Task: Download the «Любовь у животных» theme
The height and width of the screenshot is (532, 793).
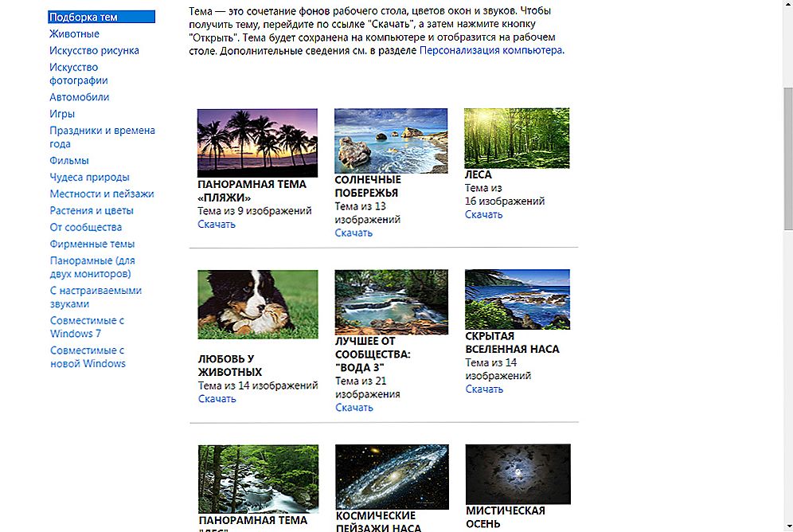Action: 217,399
